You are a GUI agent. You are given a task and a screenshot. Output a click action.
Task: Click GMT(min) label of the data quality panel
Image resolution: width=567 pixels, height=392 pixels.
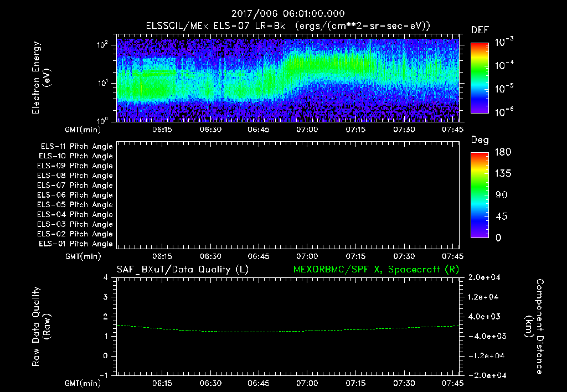(83, 383)
